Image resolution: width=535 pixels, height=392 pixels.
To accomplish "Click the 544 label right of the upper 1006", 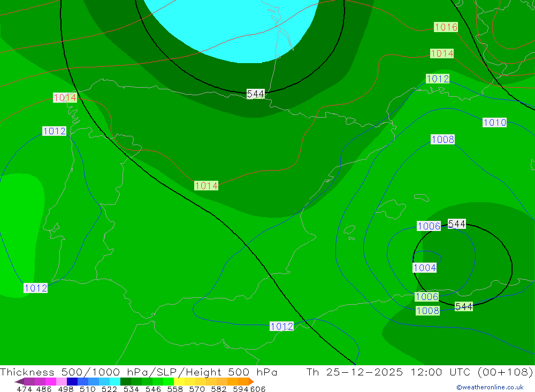I will pyautogui.click(x=456, y=224).
